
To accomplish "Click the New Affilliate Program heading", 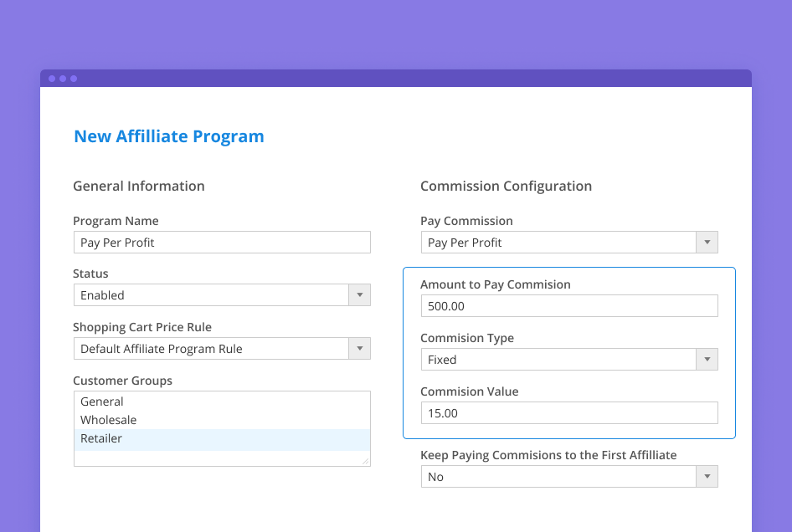I will coord(169,136).
